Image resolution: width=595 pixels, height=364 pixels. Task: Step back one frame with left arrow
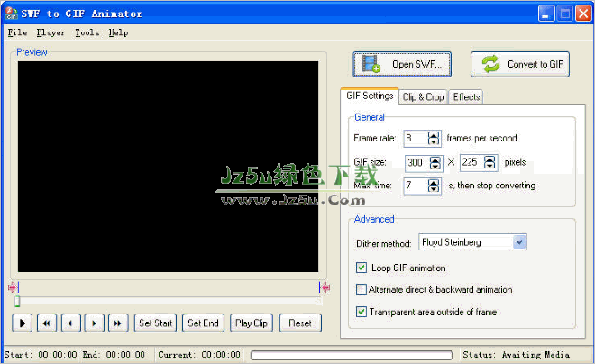[x=70, y=323]
